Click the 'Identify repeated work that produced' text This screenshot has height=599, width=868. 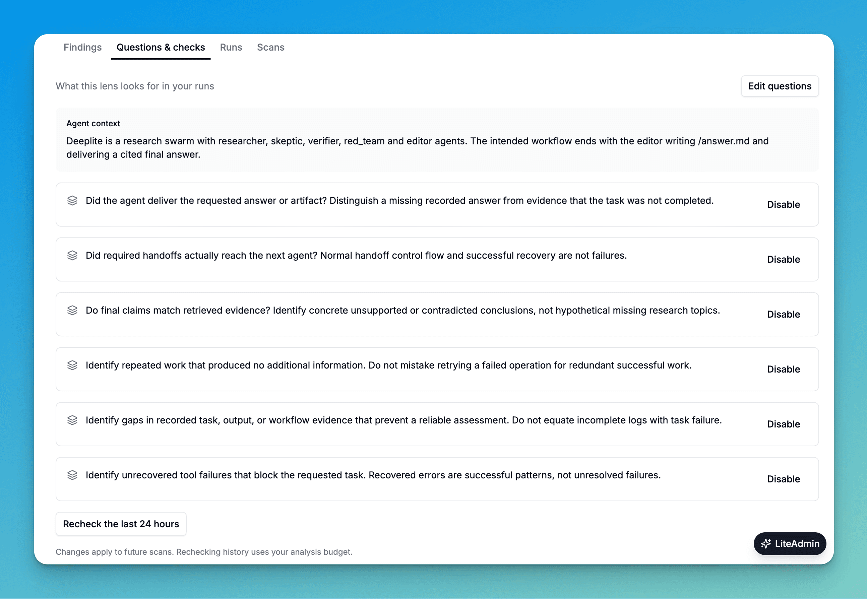(x=388, y=365)
